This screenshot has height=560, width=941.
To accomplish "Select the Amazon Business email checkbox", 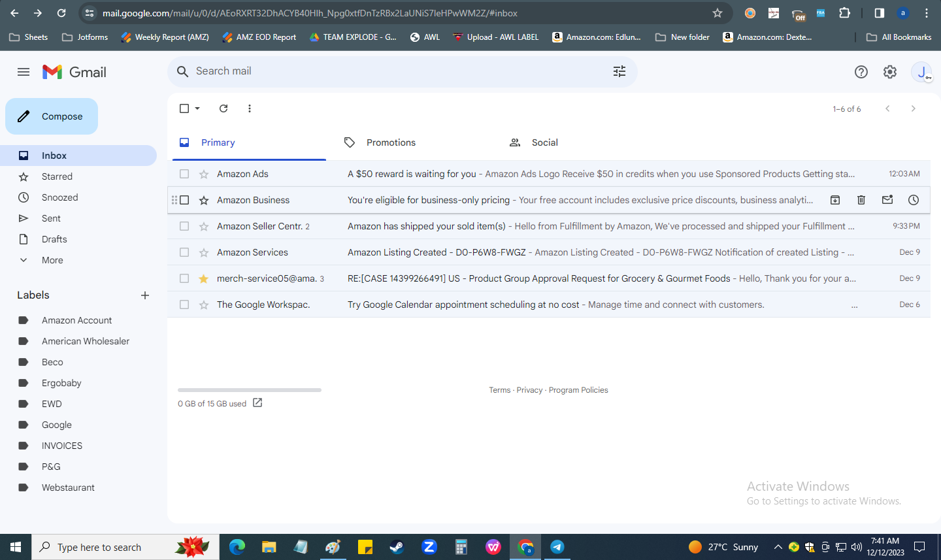I will pyautogui.click(x=184, y=200).
